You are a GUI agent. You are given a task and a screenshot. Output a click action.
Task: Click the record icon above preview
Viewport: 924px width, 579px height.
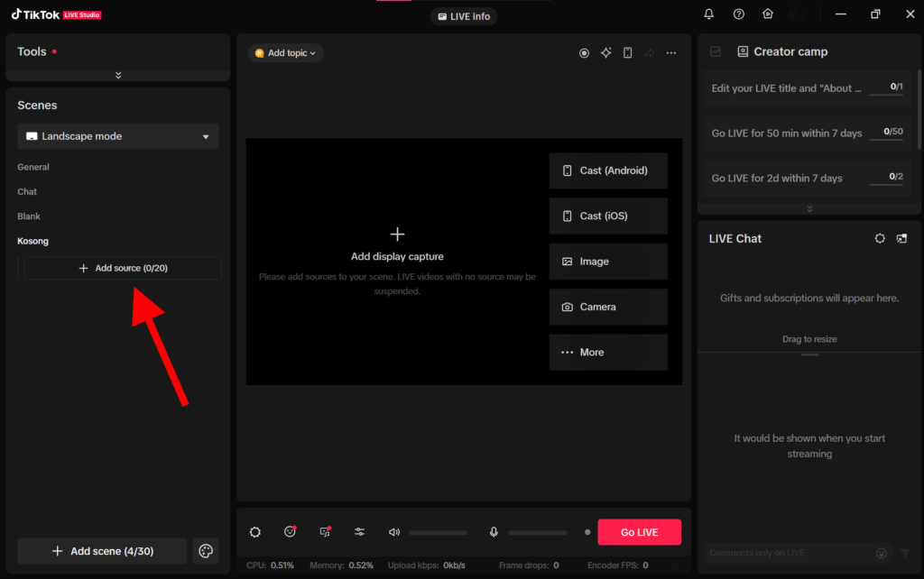point(584,53)
